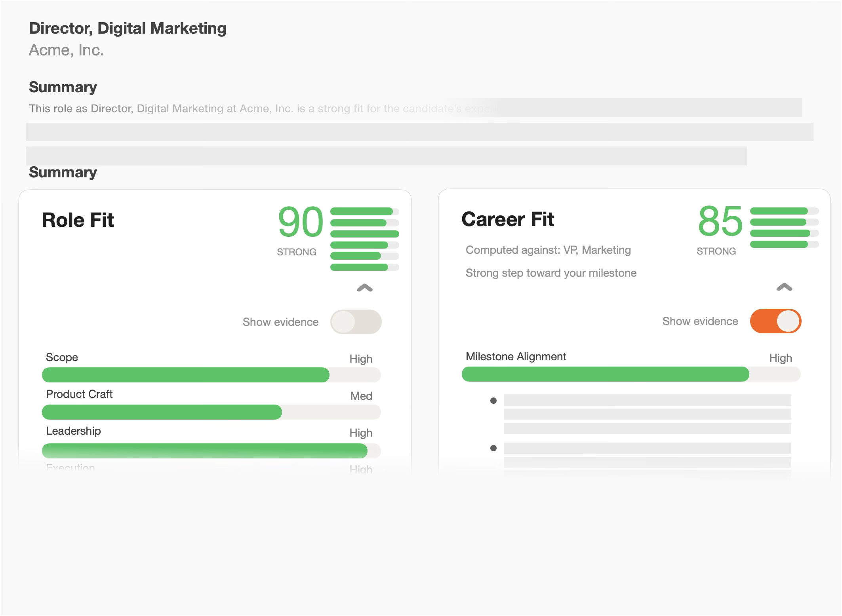Click the Career Fit heading
This screenshot has height=616, width=842.
click(508, 219)
